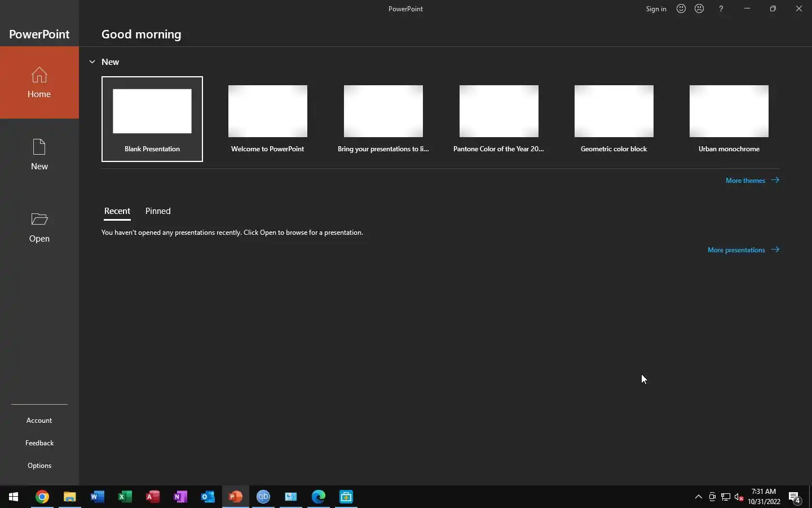Launch OneNote from the taskbar

(x=180, y=497)
